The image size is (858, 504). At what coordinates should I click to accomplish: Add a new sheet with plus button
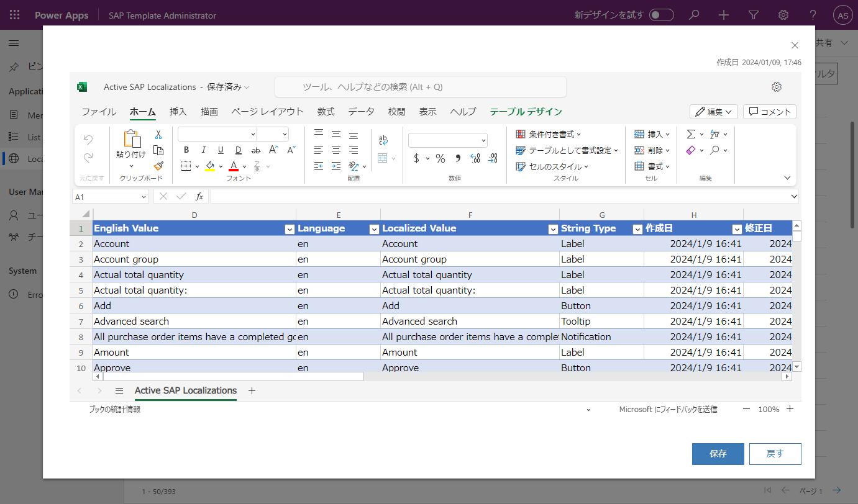(252, 390)
